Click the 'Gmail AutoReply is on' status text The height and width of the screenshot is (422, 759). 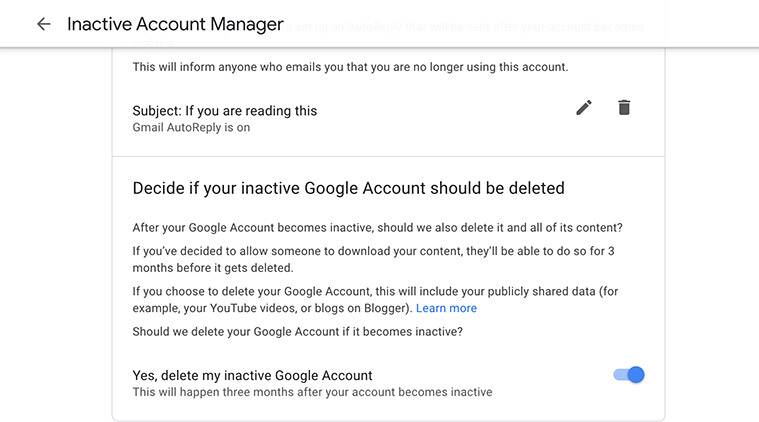pos(191,128)
